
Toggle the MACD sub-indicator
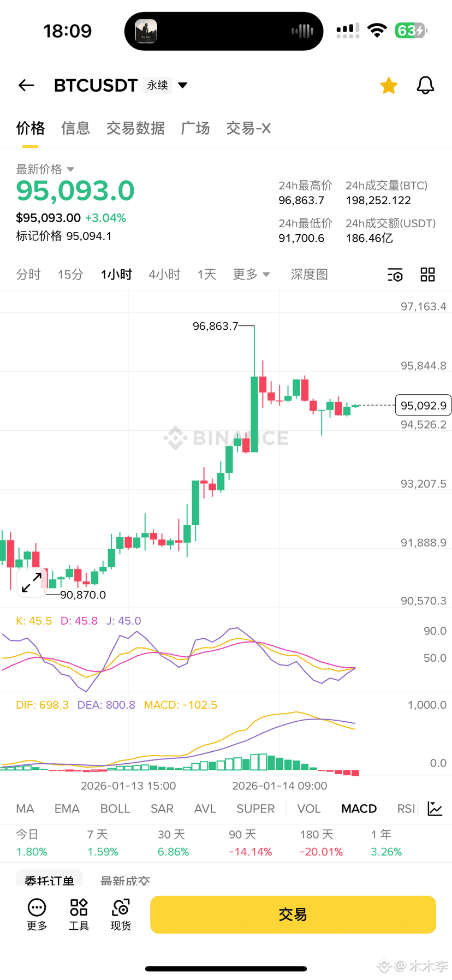359,809
